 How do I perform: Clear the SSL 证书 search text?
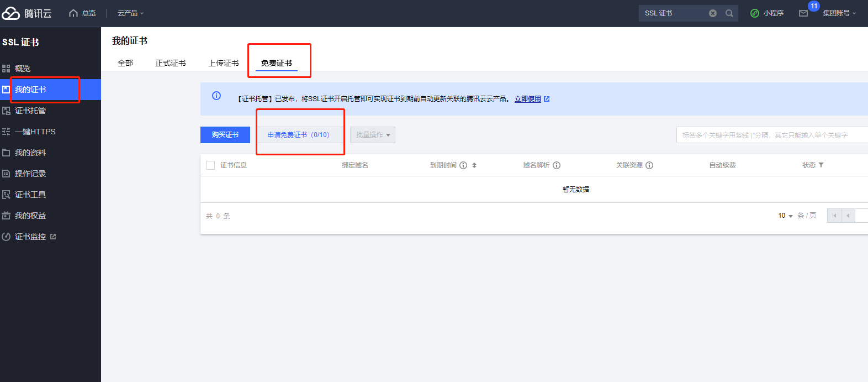713,13
